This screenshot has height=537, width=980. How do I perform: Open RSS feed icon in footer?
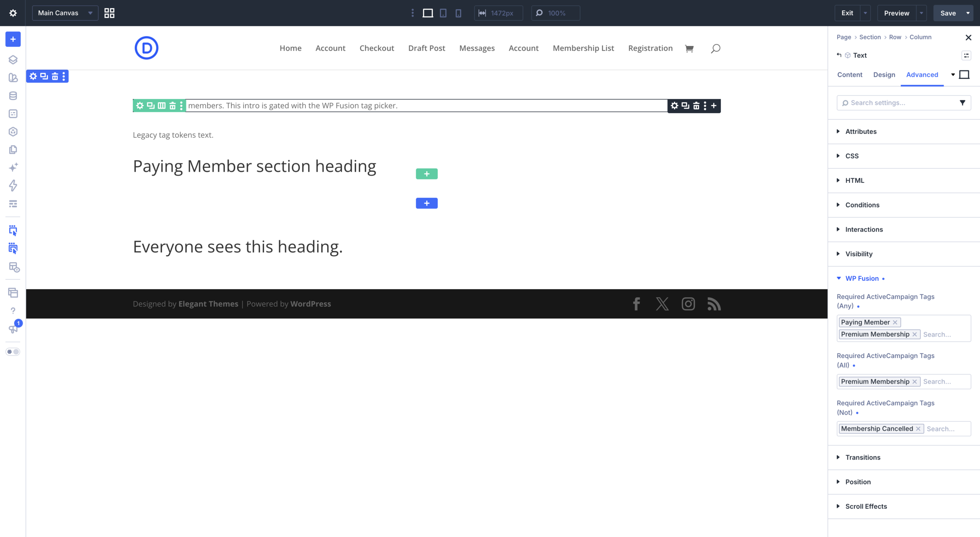714,304
